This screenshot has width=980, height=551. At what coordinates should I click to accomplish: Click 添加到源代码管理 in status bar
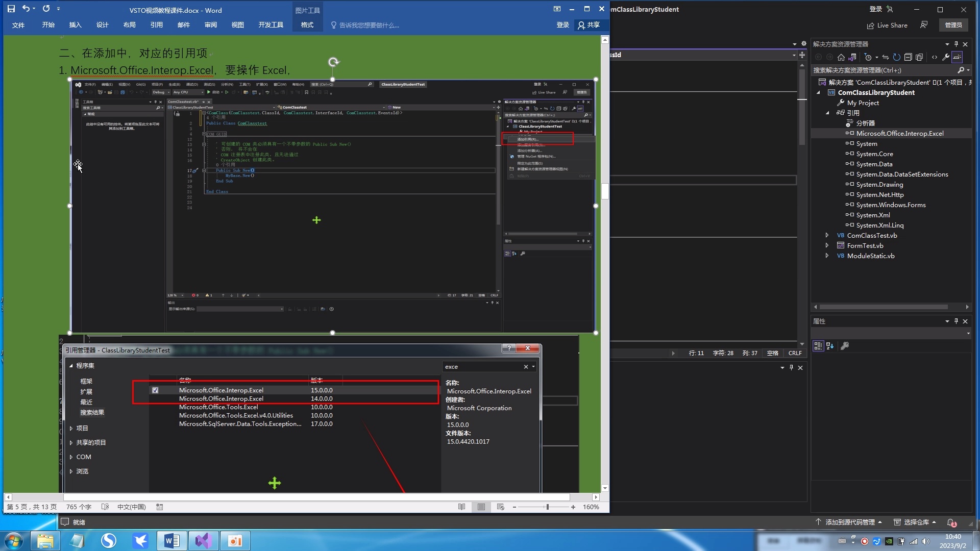coord(849,522)
